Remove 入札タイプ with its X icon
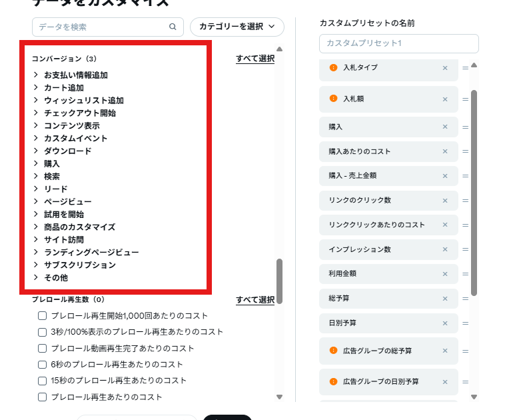Screen dimensions: 515x420 (x=445, y=68)
